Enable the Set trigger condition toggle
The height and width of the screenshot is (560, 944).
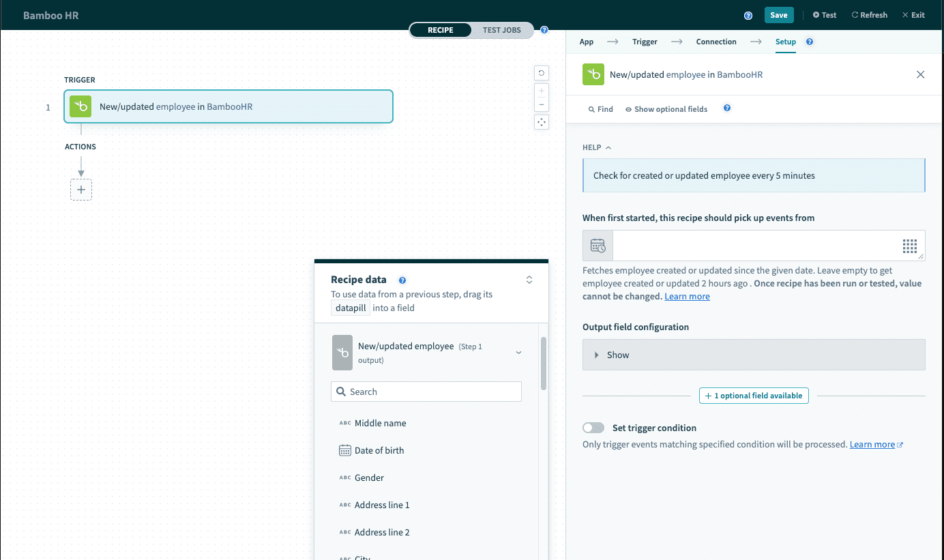coord(593,428)
